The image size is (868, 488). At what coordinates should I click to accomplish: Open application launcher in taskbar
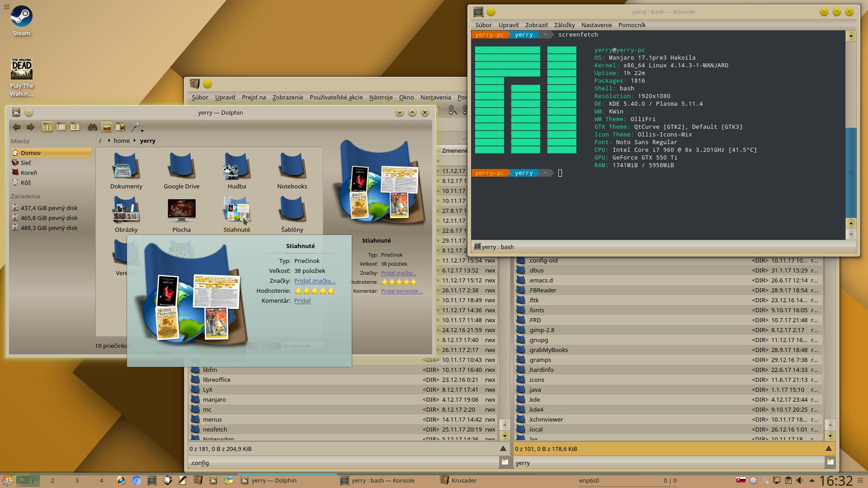coord(7,480)
